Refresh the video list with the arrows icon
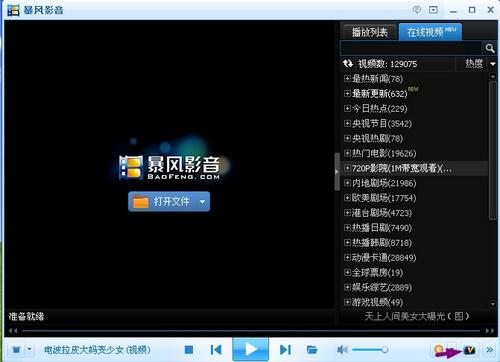The height and width of the screenshot is (362, 500). [348, 63]
